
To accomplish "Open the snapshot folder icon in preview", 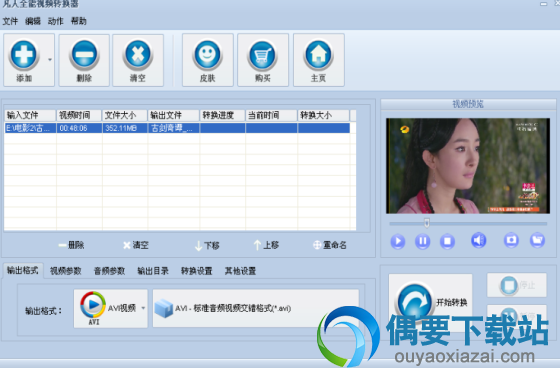I will coord(537,240).
